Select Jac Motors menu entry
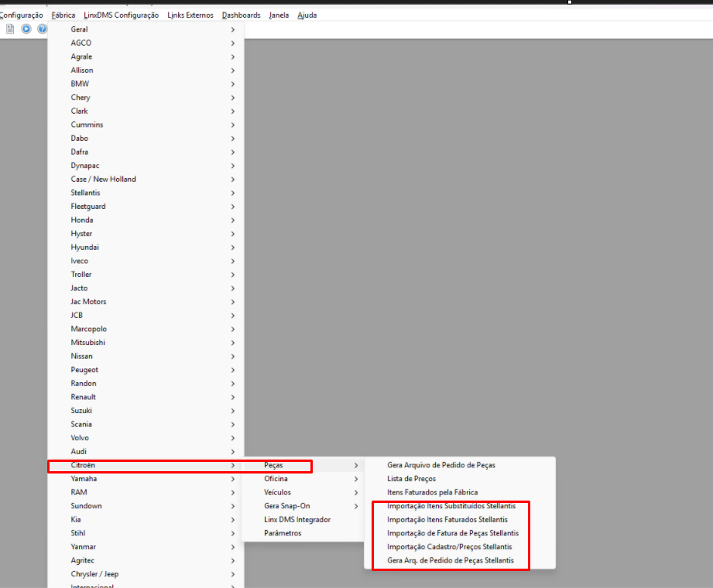The width and height of the screenshot is (713, 588). [146, 302]
